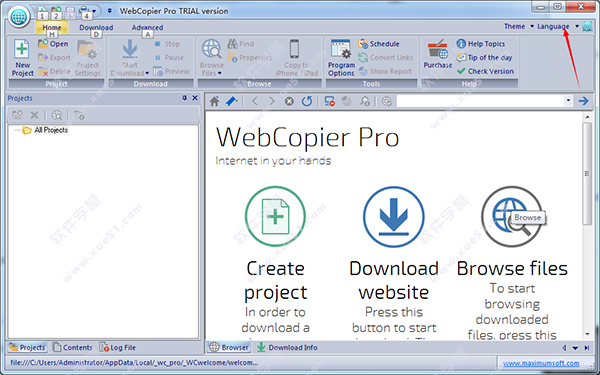Open www.maximumsoft.com link in status bar

coord(541,363)
